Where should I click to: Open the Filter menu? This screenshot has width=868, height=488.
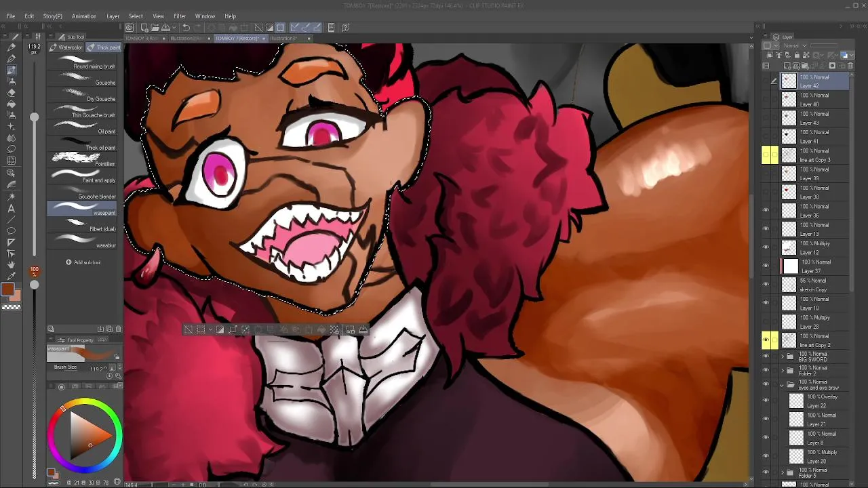coord(180,16)
